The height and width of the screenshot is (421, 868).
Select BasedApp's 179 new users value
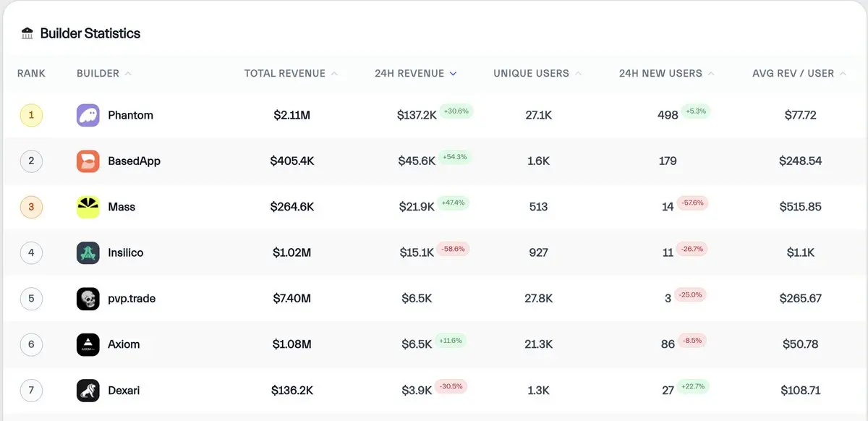(668, 161)
